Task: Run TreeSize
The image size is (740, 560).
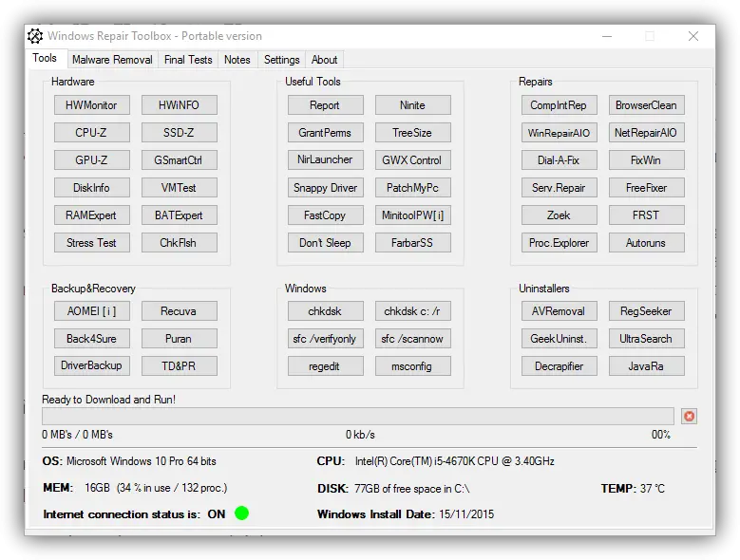Action: pyautogui.click(x=413, y=133)
